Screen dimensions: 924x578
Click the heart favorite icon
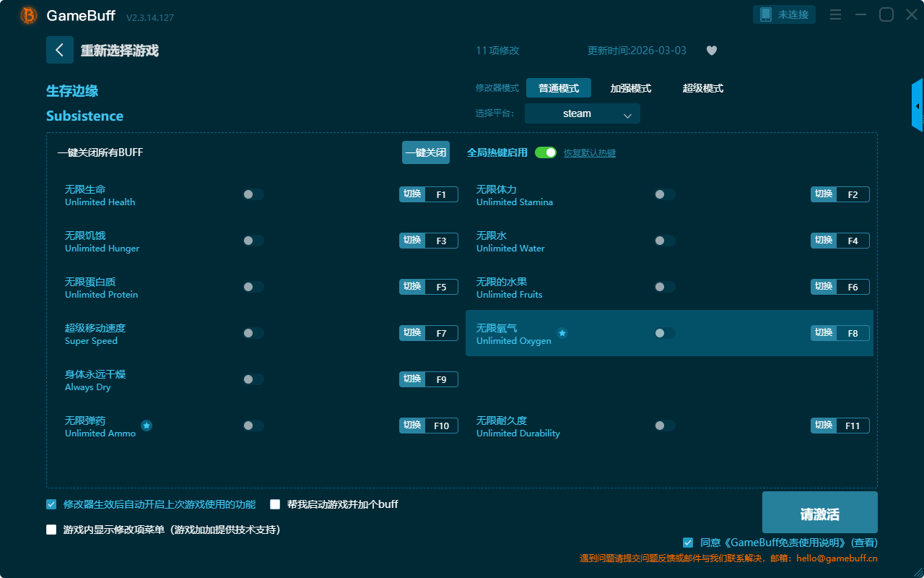click(x=711, y=51)
